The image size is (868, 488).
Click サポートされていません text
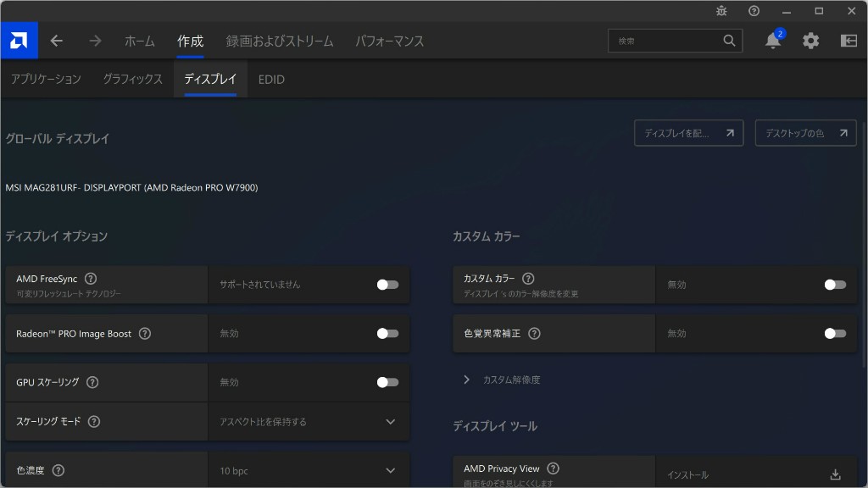pos(259,285)
